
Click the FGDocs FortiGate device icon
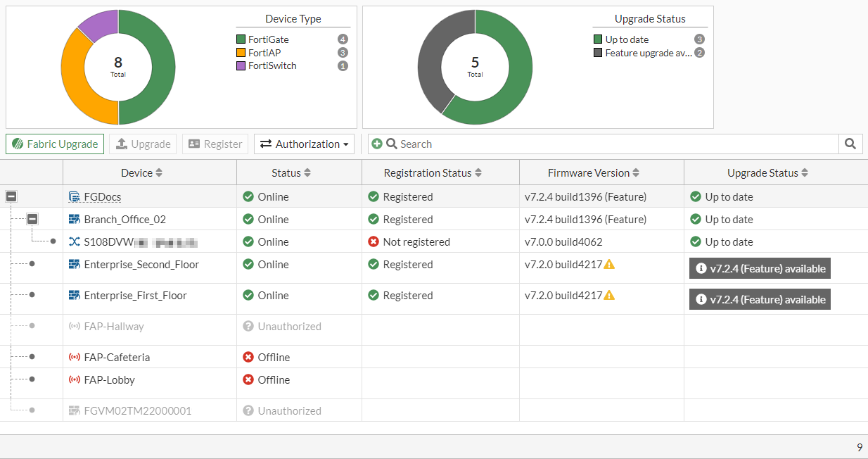click(74, 197)
